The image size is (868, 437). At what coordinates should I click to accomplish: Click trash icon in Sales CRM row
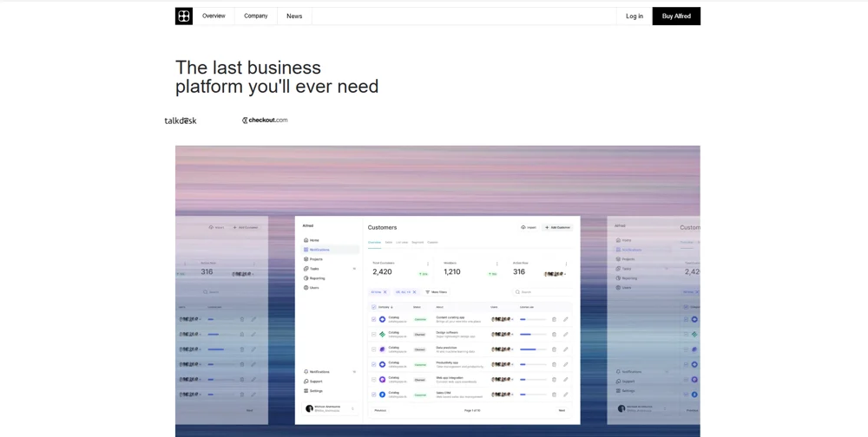tap(554, 395)
